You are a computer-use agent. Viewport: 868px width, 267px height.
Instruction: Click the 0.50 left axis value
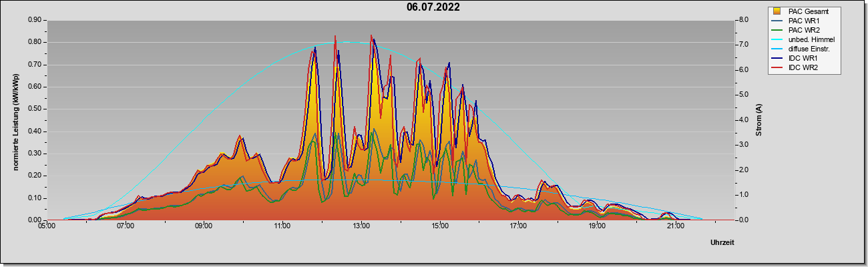click(35, 109)
